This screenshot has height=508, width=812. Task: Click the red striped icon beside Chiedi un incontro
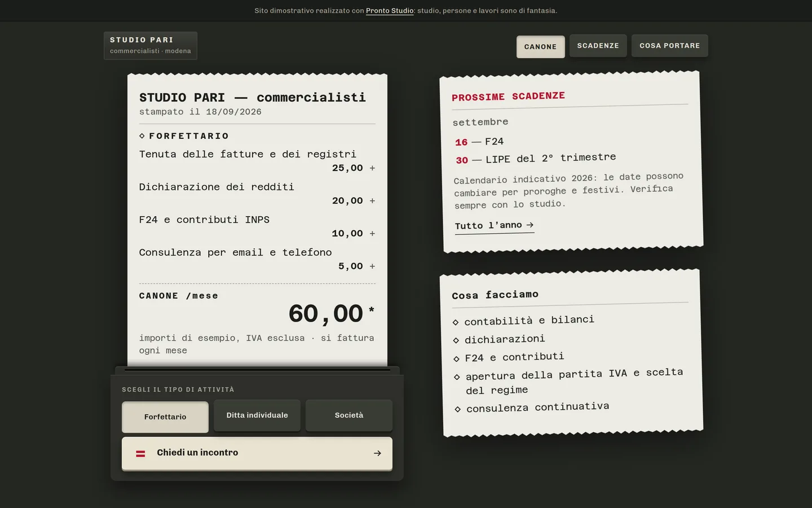140,453
